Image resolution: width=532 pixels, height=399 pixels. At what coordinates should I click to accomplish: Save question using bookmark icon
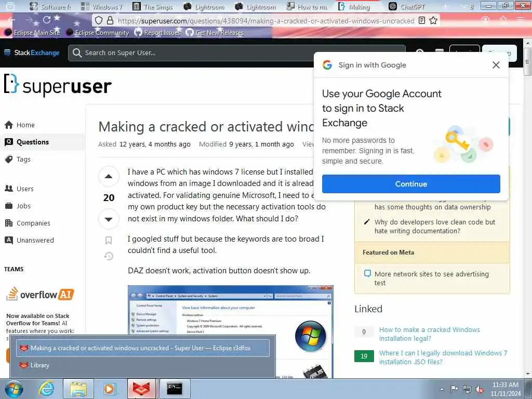point(109,240)
